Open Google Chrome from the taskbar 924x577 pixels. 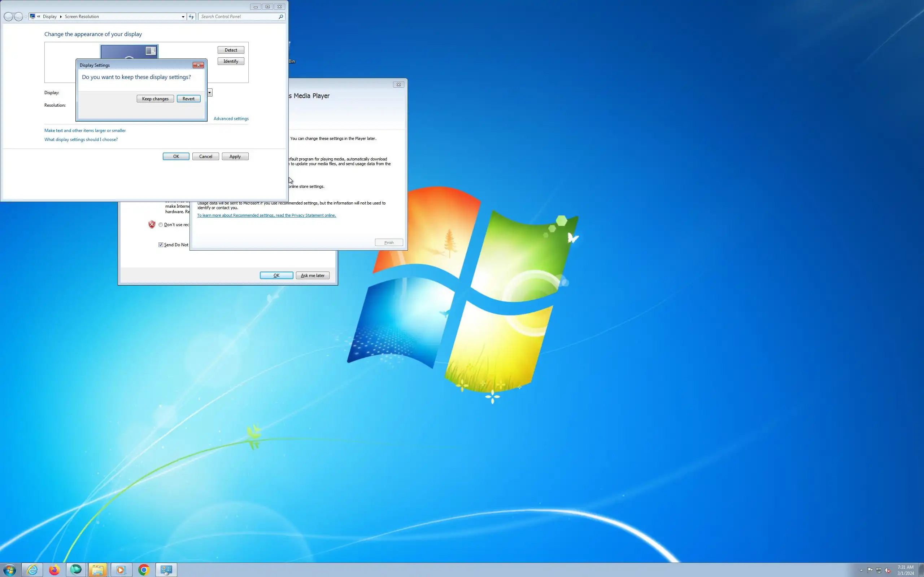point(144,570)
